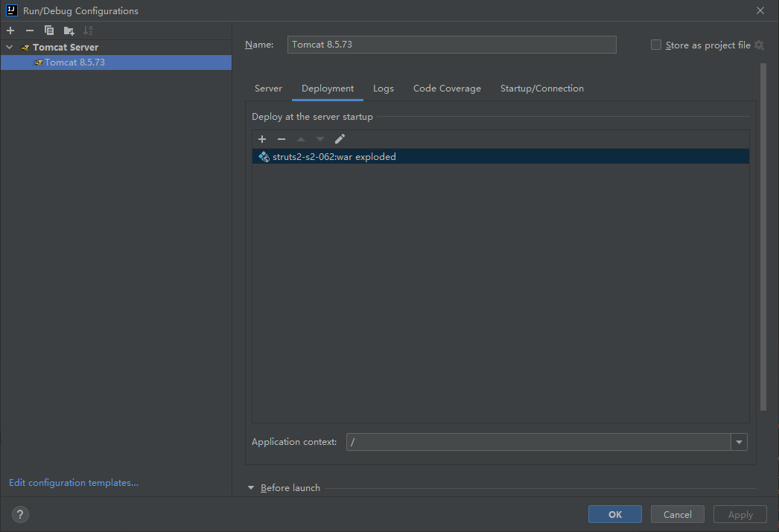779x532 pixels.
Task: Click the help question mark icon
Action: point(20,514)
